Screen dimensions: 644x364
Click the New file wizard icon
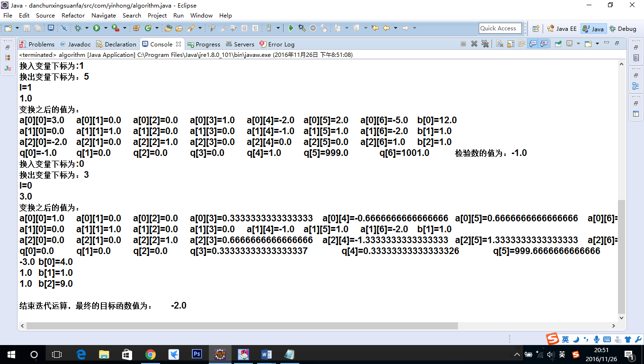[8, 28]
